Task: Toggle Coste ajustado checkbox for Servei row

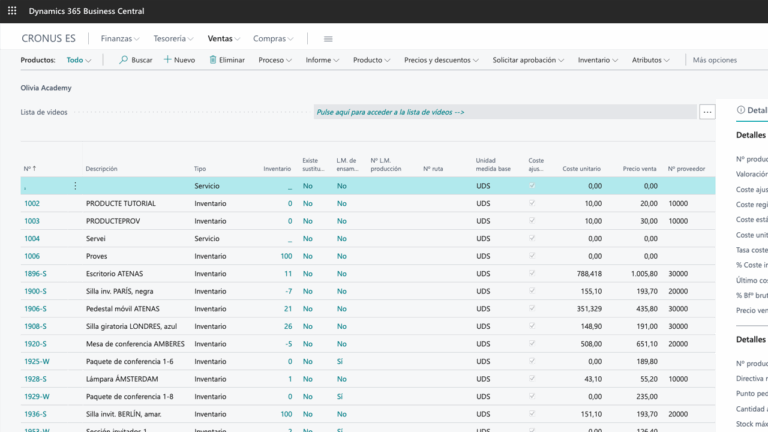Action: click(x=532, y=238)
